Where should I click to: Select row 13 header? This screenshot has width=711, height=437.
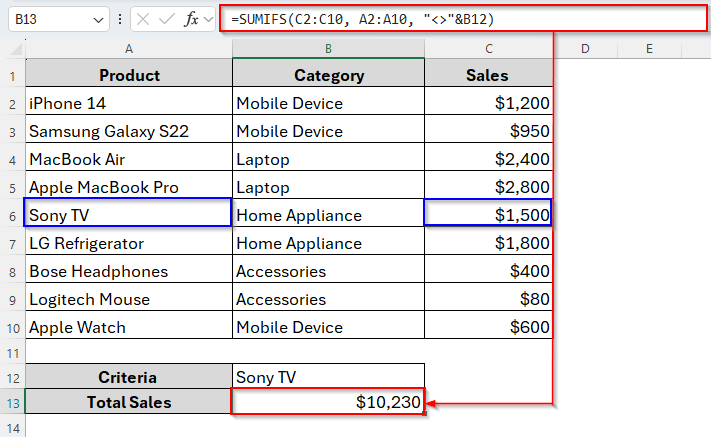point(12,402)
